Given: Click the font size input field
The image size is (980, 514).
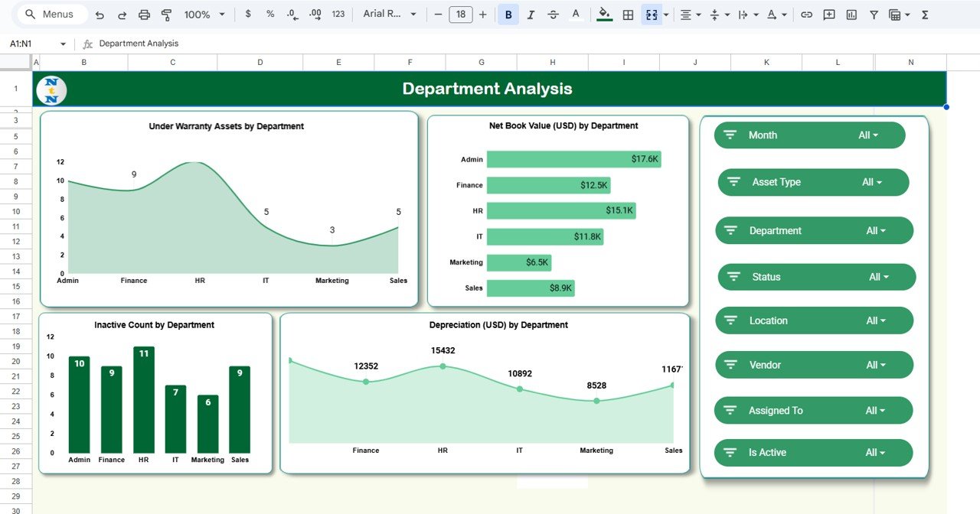Looking at the screenshot, I should click(x=460, y=15).
